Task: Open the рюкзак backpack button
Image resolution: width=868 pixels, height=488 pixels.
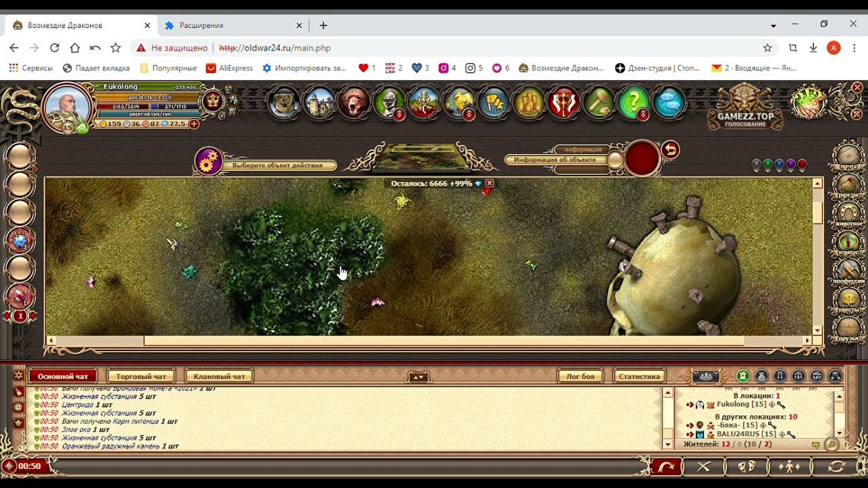Action: coord(848,185)
